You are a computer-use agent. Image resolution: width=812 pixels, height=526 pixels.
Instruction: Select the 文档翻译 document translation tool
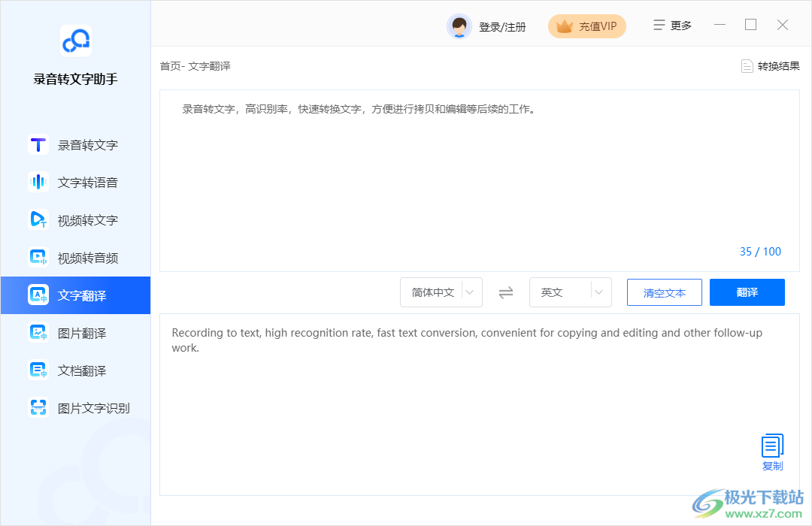pyautogui.click(x=75, y=370)
